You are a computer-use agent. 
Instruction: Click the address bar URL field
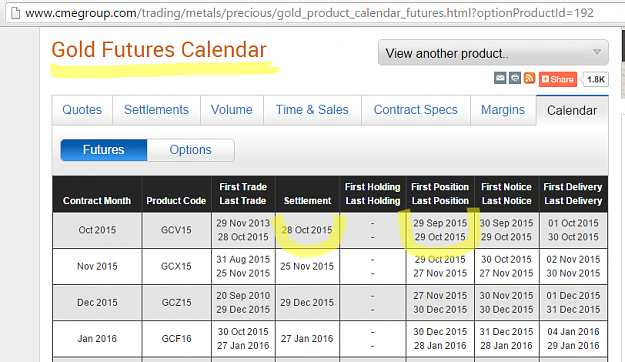[309, 13]
